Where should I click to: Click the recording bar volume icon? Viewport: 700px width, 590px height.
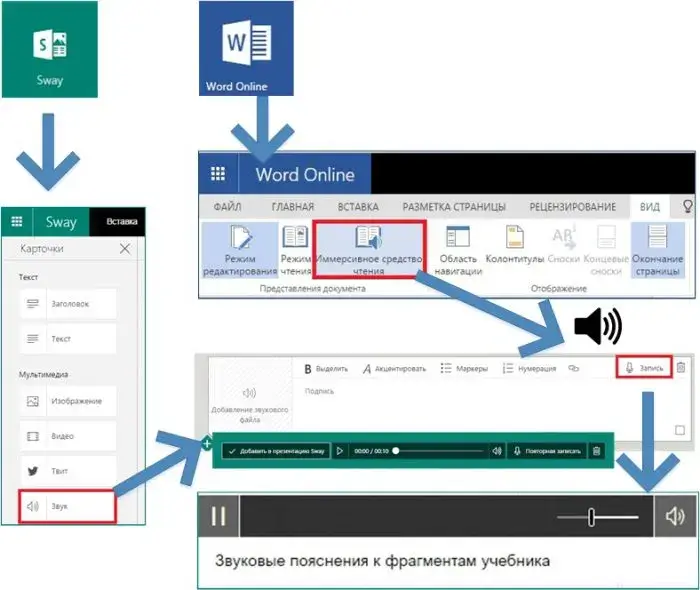click(x=497, y=451)
